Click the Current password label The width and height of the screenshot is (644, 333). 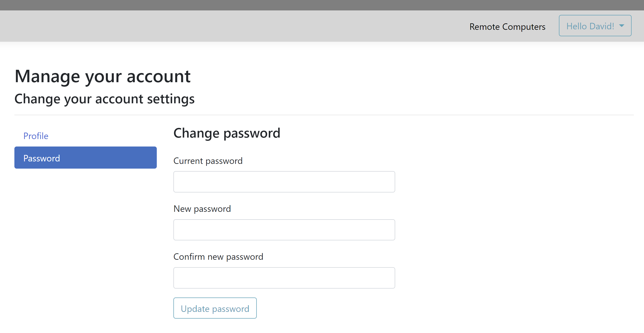(208, 161)
